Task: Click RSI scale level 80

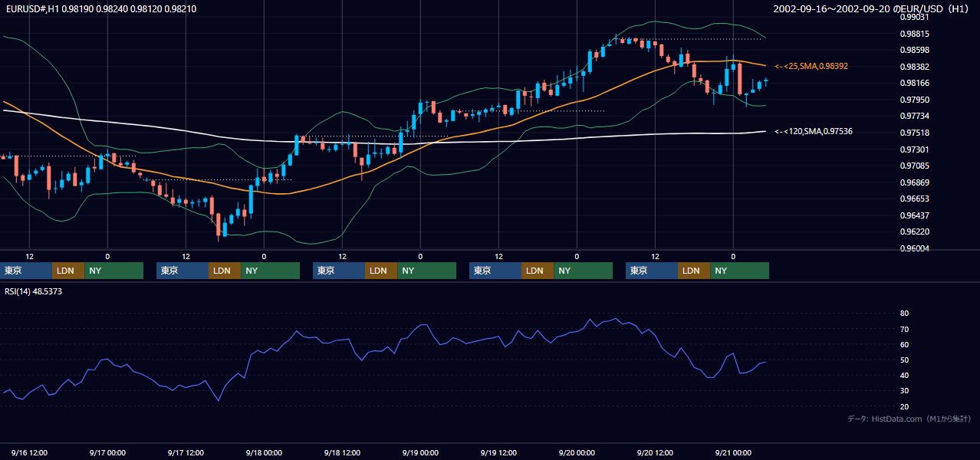Action: pos(905,314)
